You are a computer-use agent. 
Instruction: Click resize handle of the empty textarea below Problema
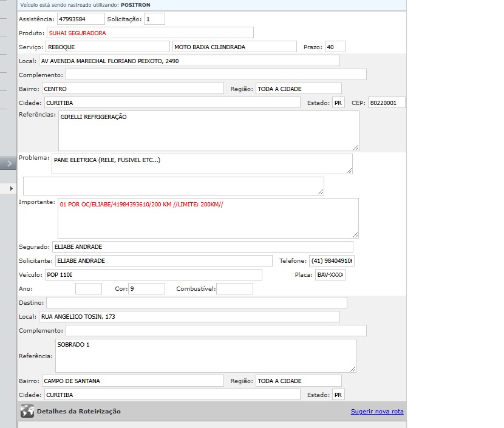pos(320,192)
